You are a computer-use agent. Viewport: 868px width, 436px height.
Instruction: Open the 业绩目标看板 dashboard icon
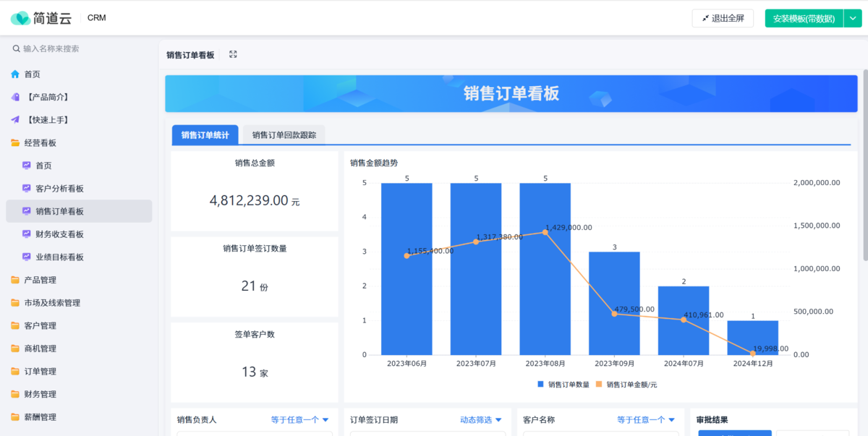click(x=27, y=257)
